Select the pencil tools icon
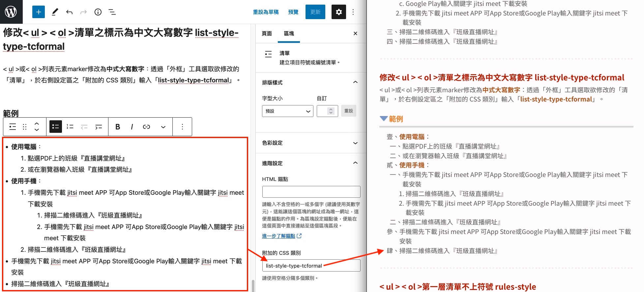 [55, 12]
